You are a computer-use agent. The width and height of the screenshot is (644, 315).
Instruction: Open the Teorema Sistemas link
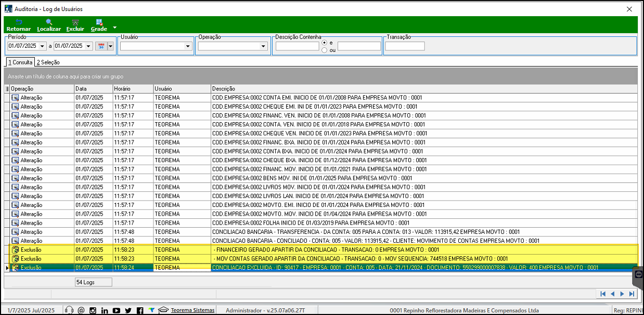(x=193, y=310)
